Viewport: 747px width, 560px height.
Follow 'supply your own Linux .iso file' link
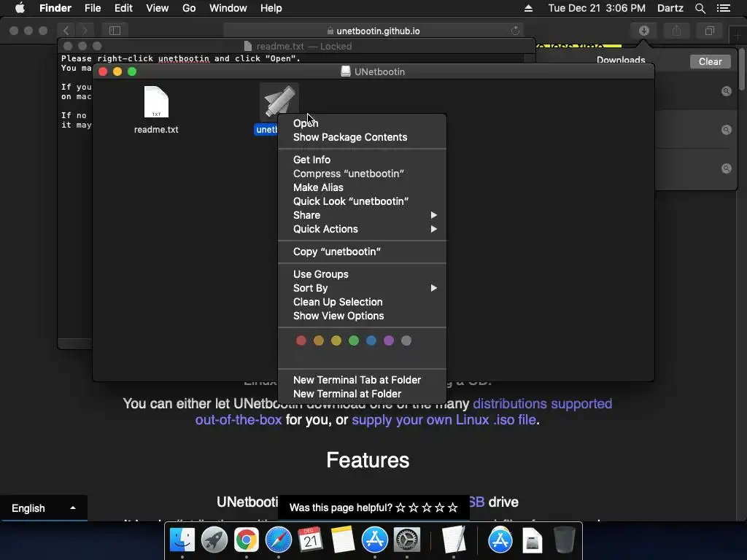pyautogui.click(x=444, y=420)
